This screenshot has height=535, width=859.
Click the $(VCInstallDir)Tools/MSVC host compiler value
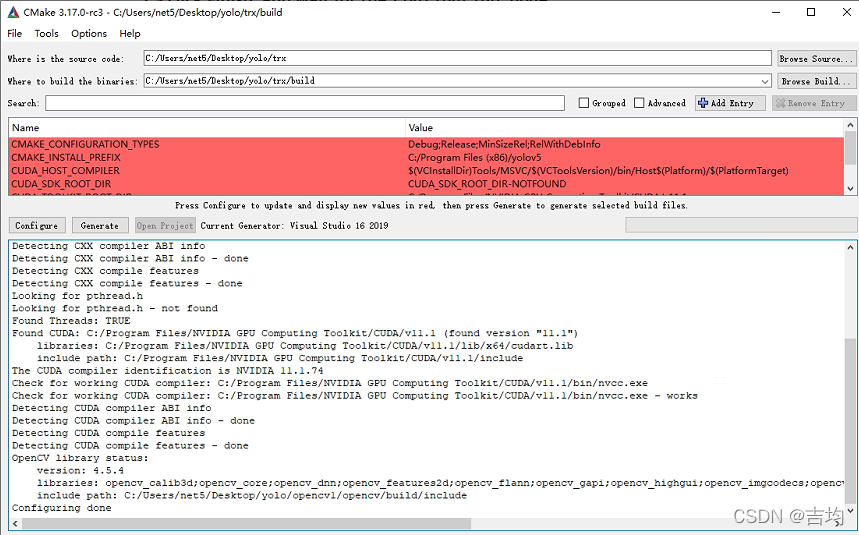click(x=598, y=170)
